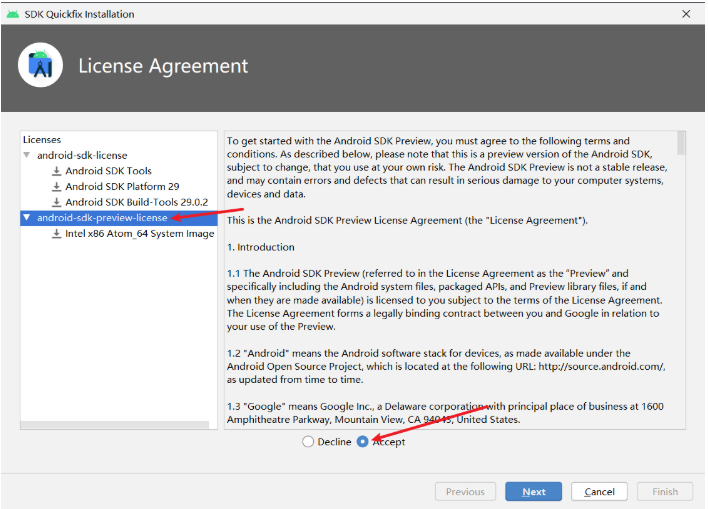The height and width of the screenshot is (509, 708).
Task: Click download icon beside Android SDK Platform 29
Action: point(56,187)
